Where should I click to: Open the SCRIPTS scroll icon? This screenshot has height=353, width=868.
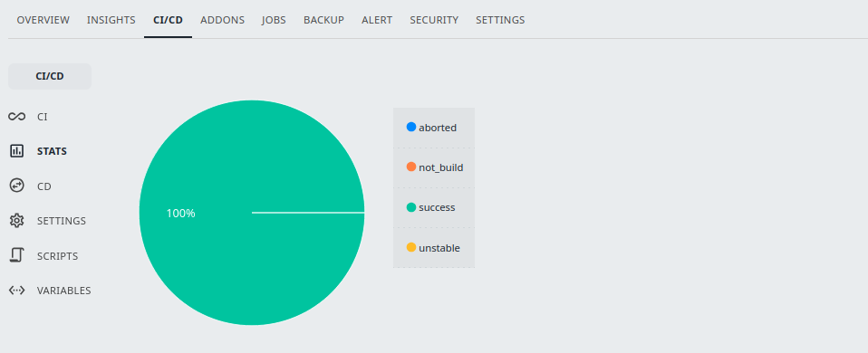pos(16,255)
